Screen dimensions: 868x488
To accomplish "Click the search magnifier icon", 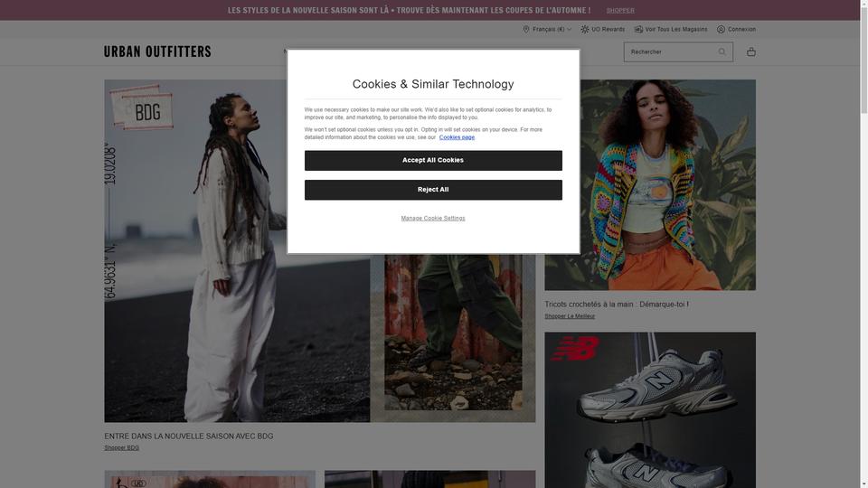I will tap(722, 52).
